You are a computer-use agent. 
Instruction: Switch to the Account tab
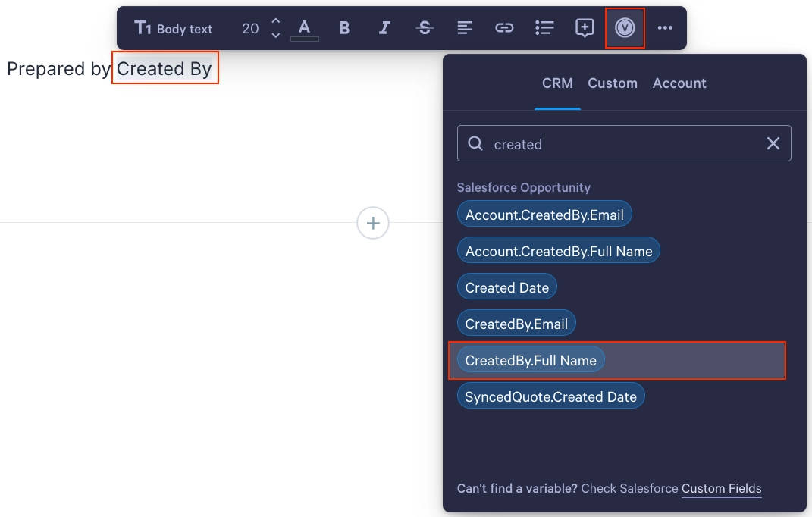(679, 83)
